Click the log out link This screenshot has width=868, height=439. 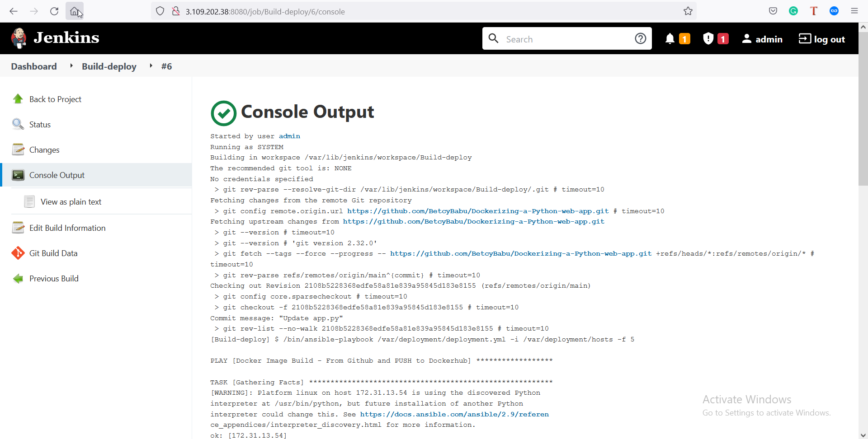coord(821,39)
